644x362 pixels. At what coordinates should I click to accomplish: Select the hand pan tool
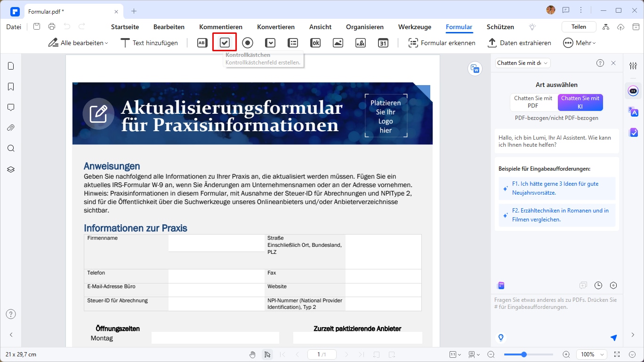(x=252, y=354)
